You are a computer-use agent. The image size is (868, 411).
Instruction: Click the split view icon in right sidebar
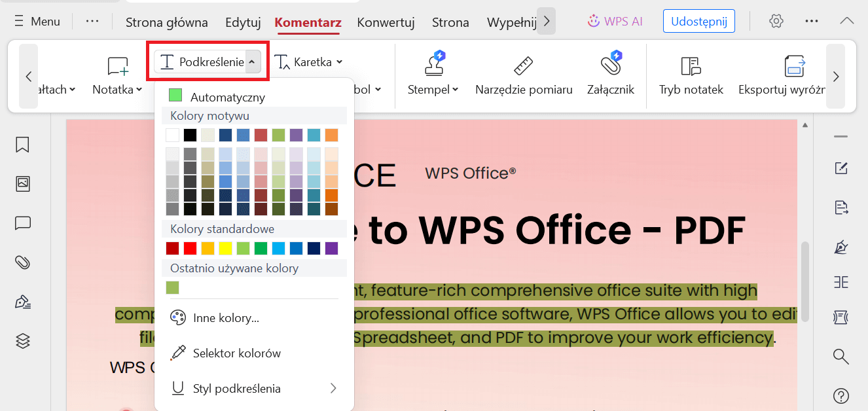point(841,282)
